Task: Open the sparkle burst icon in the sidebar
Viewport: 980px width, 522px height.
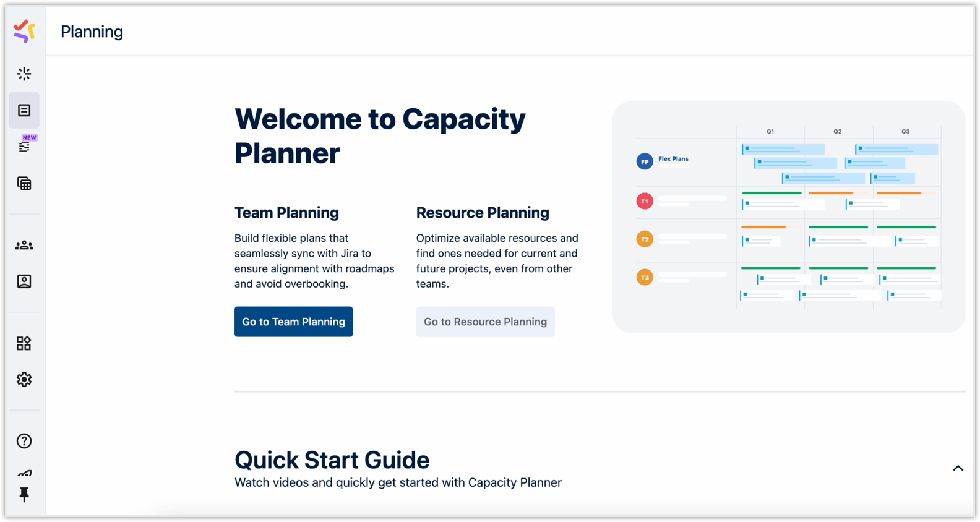Action: click(x=24, y=74)
